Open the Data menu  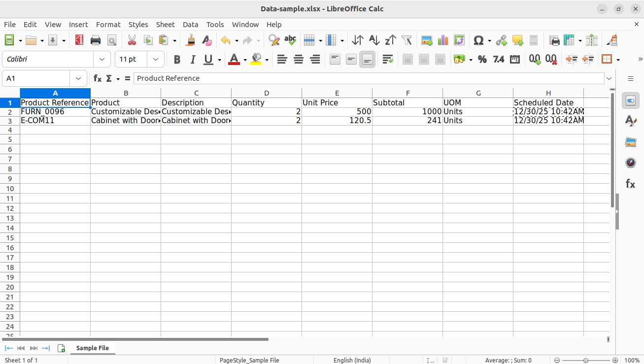coord(190,24)
